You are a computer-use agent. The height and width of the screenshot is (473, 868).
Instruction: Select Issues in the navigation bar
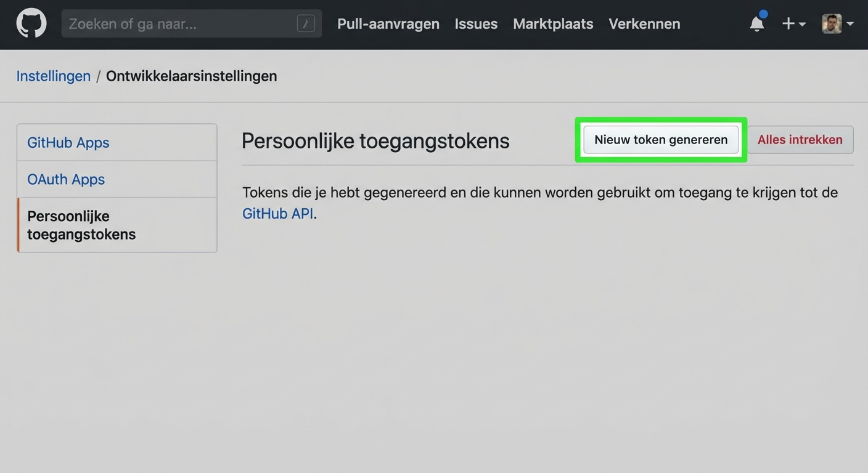[x=476, y=24]
